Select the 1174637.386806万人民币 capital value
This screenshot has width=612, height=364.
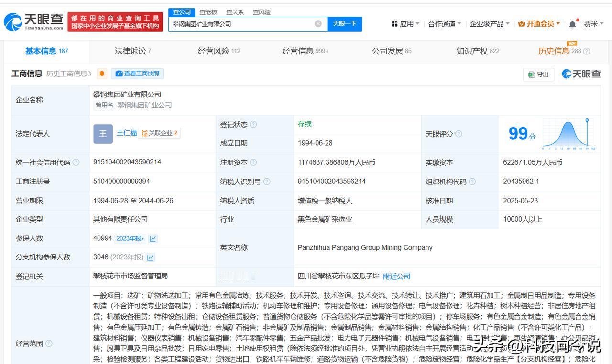point(337,162)
